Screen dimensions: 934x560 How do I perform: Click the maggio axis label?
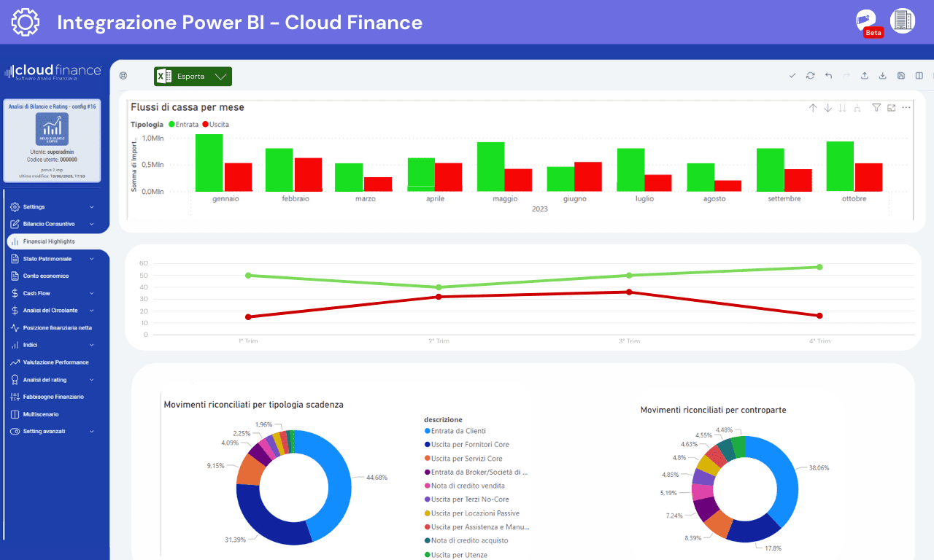505,198
